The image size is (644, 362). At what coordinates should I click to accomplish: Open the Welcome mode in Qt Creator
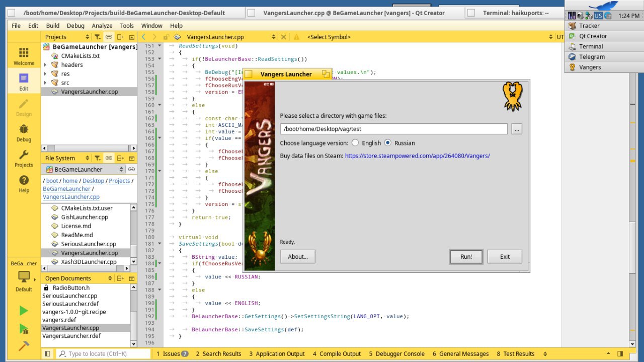click(x=24, y=56)
